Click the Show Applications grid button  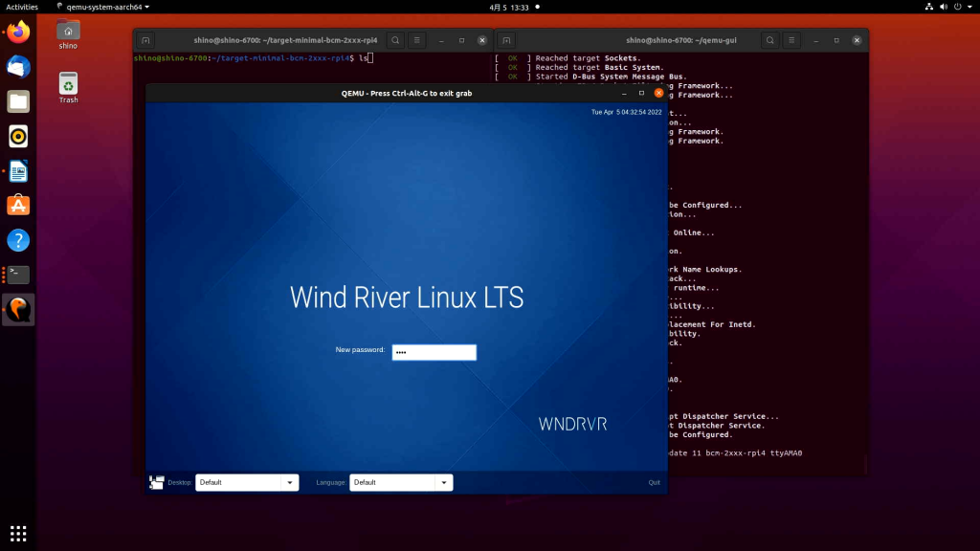click(17, 533)
